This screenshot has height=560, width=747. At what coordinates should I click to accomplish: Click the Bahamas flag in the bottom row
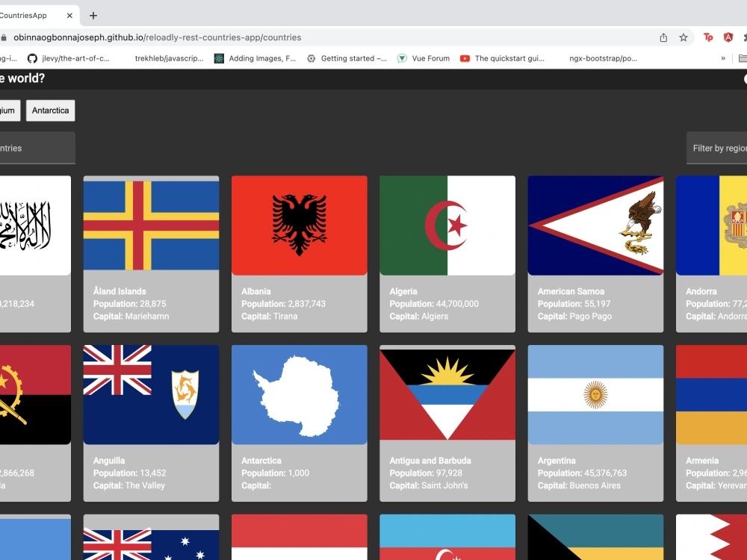point(595,537)
